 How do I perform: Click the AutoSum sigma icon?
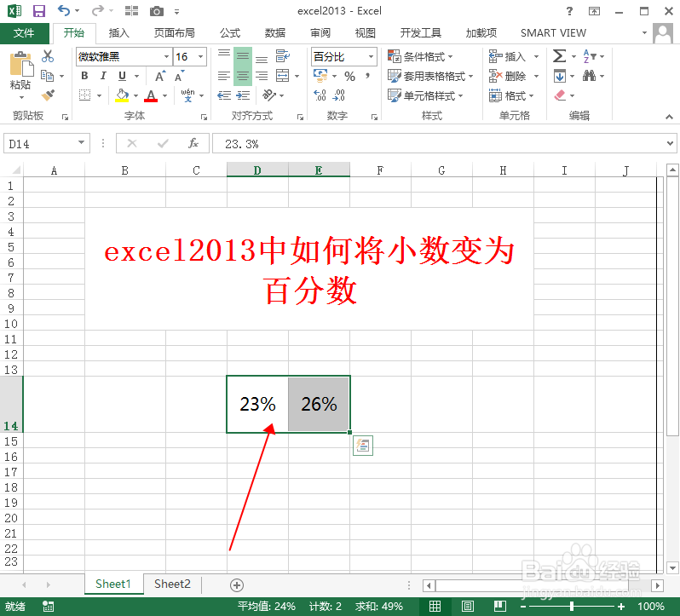560,56
